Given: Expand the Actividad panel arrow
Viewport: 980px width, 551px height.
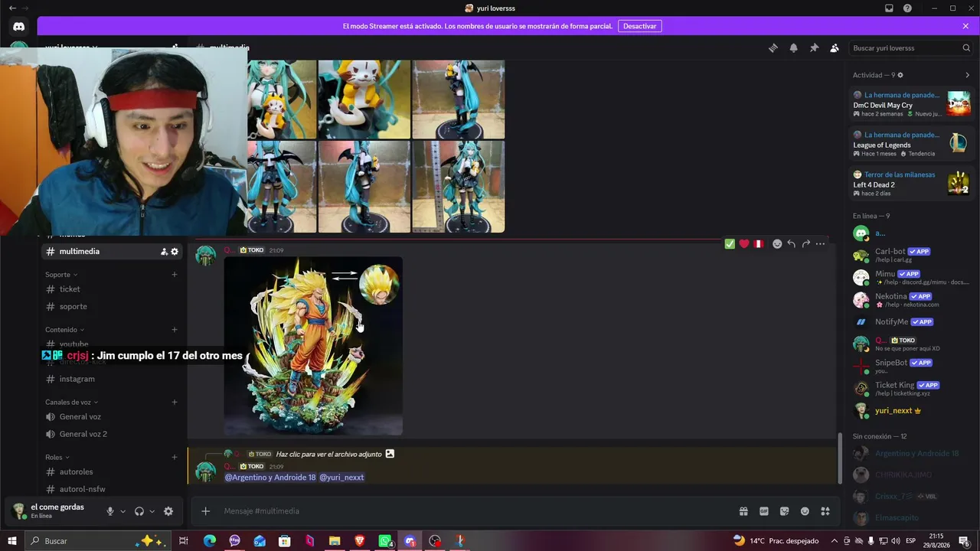Looking at the screenshot, I should (x=967, y=75).
